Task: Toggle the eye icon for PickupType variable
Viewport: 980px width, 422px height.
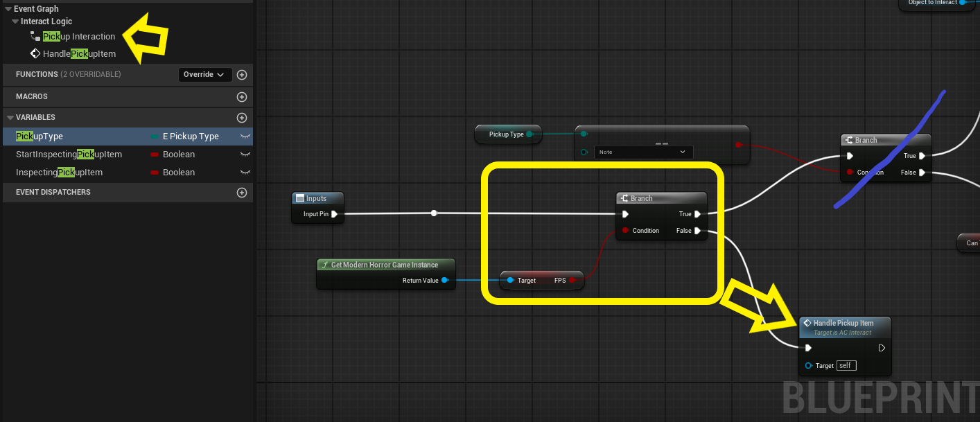Action: point(245,137)
